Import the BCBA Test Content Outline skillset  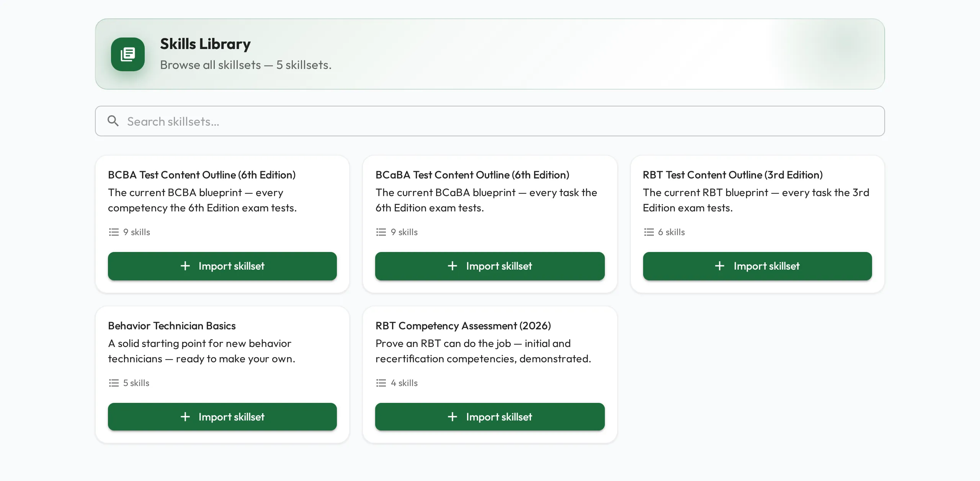[x=222, y=266]
